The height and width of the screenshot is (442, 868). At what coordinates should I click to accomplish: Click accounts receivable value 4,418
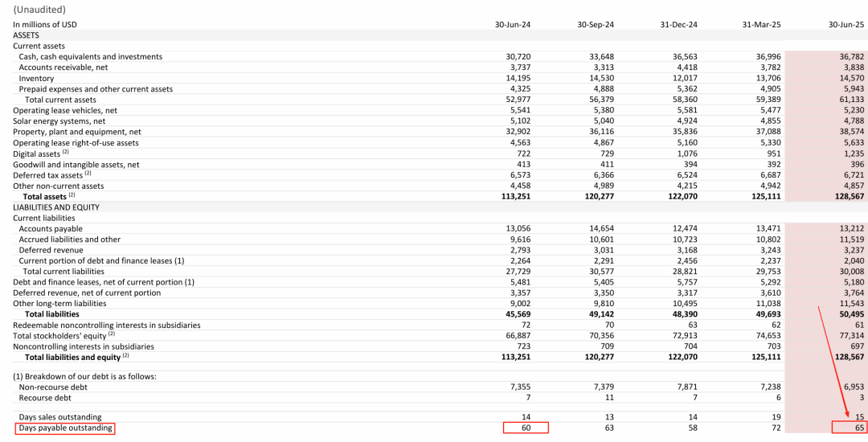687,67
